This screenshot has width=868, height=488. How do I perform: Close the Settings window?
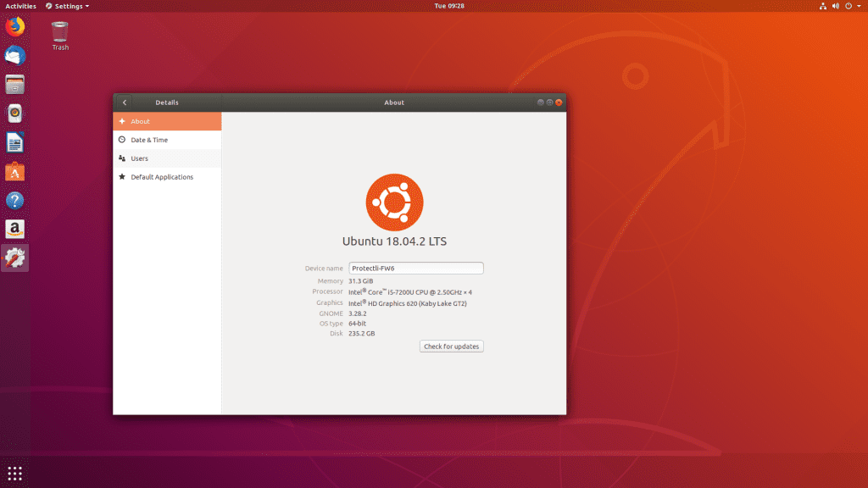tap(559, 103)
